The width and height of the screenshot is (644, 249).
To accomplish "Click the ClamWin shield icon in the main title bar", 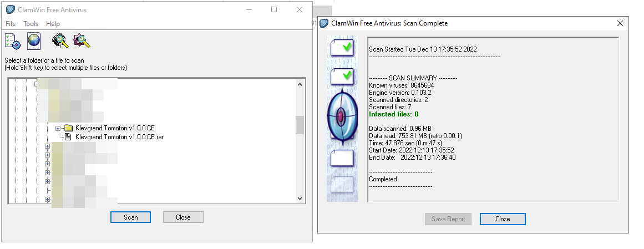I will click(11, 9).
